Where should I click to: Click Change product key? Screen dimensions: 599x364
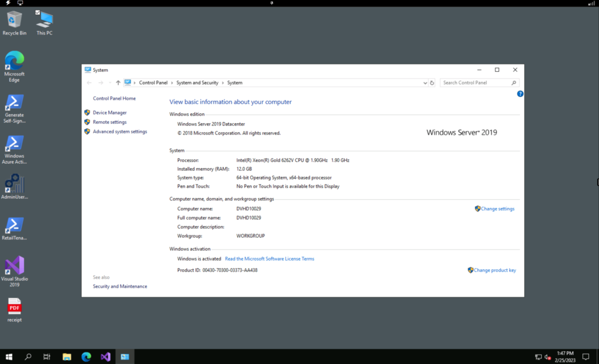click(495, 270)
